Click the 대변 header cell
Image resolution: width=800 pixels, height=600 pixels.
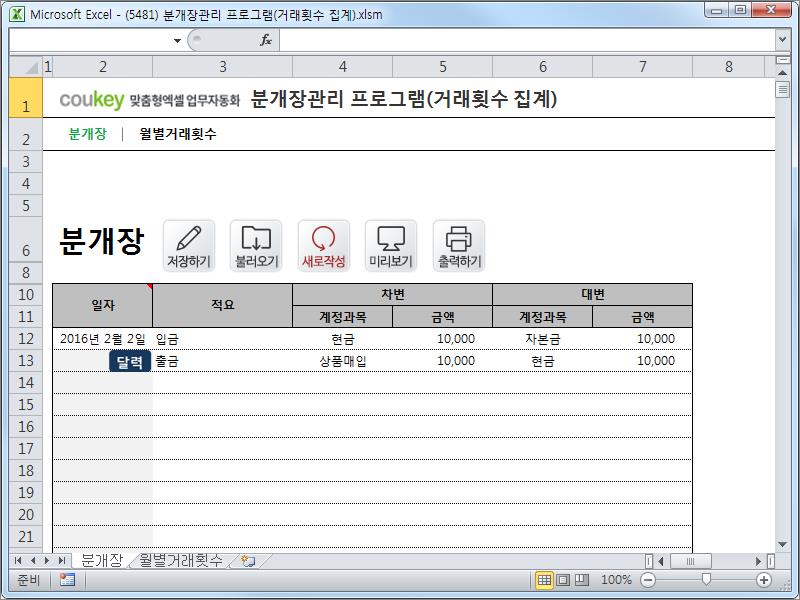click(592, 294)
